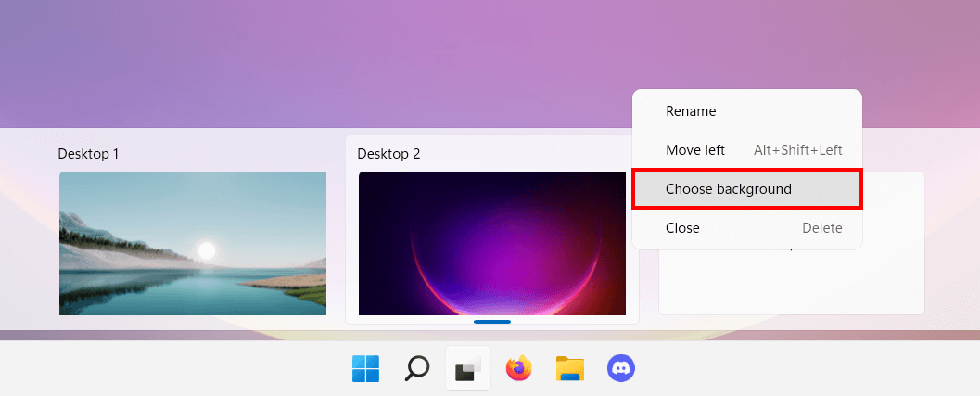Open File Explorer from the taskbar
The width and height of the screenshot is (980, 396).
point(569,369)
